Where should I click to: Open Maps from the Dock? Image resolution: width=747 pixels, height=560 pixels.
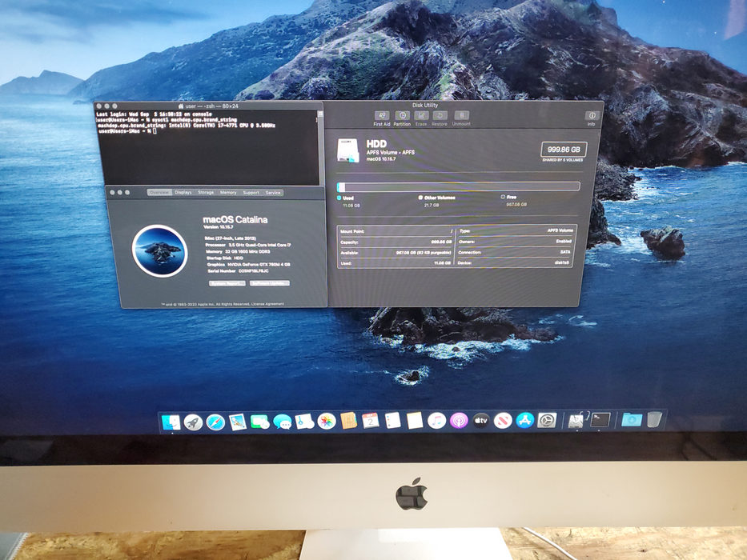tap(304, 422)
